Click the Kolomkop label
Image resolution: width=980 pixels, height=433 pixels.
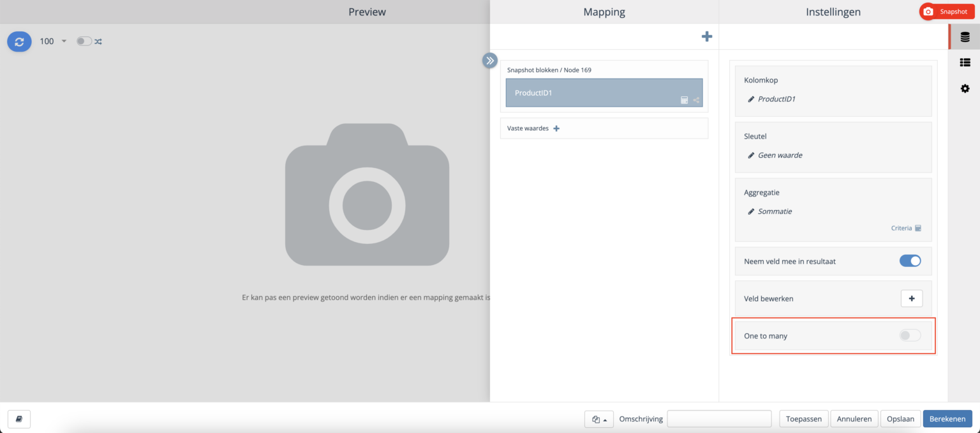click(761, 80)
